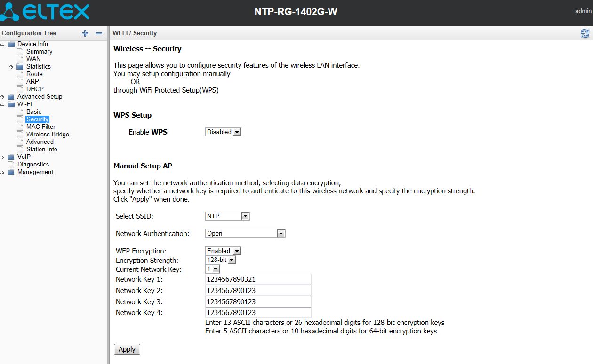Click the Management folder icon
This screenshot has width=593, height=364.
11,172
